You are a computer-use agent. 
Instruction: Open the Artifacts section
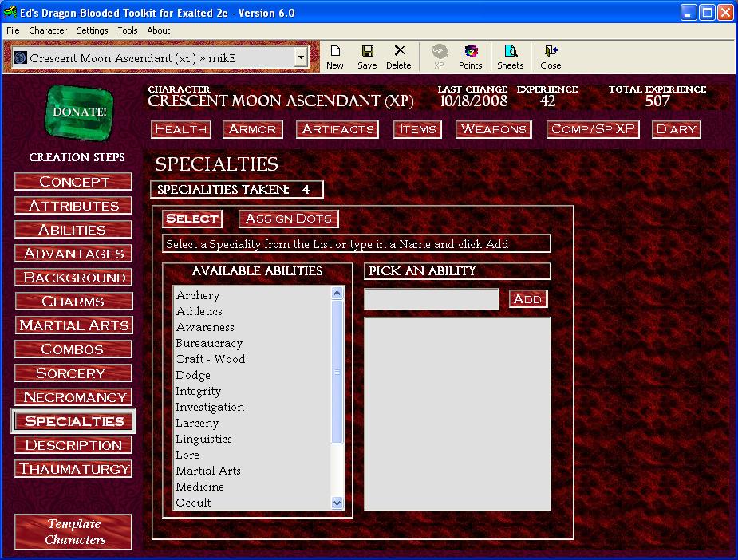(337, 129)
